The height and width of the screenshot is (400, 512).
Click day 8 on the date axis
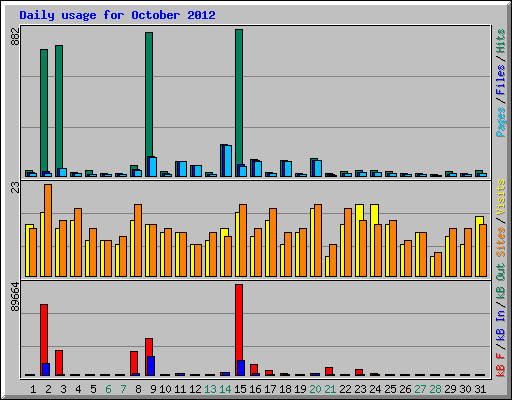138,389
